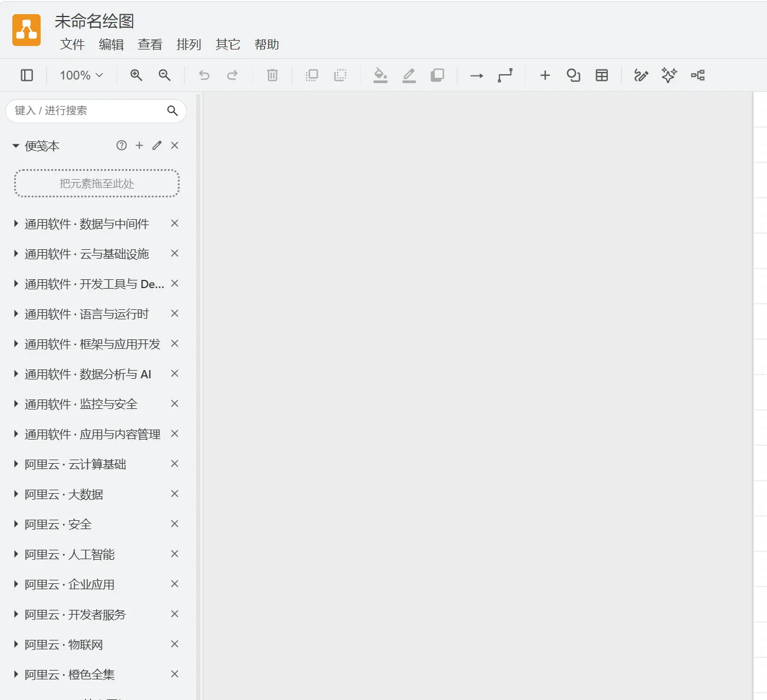Click the send to back icon
The height and width of the screenshot is (700, 767).
[340, 75]
